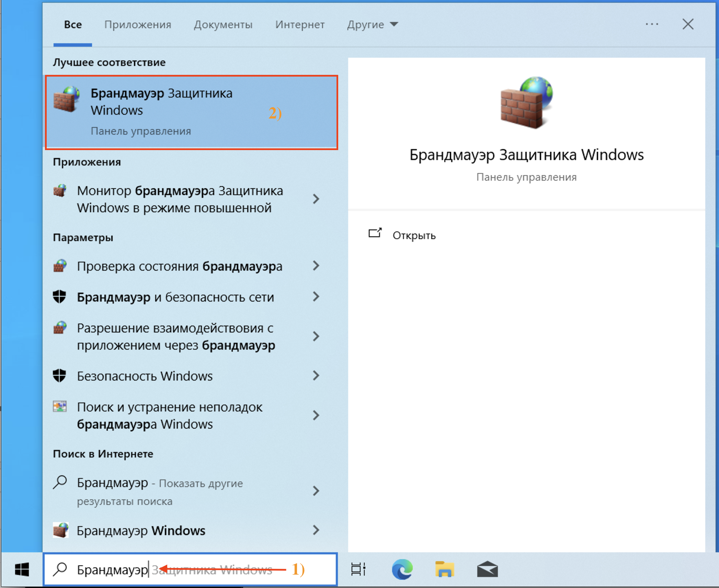719x588 pixels.
Task: Open the three-dots options menu
Action: point(652,24)
